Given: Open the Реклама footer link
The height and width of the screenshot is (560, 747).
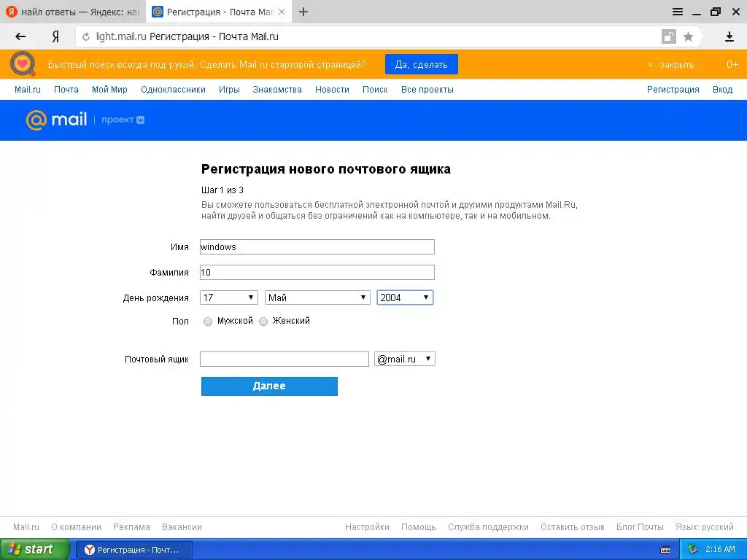Looking at the screenshot, I should pyautogui.click(x=131, y=527).
